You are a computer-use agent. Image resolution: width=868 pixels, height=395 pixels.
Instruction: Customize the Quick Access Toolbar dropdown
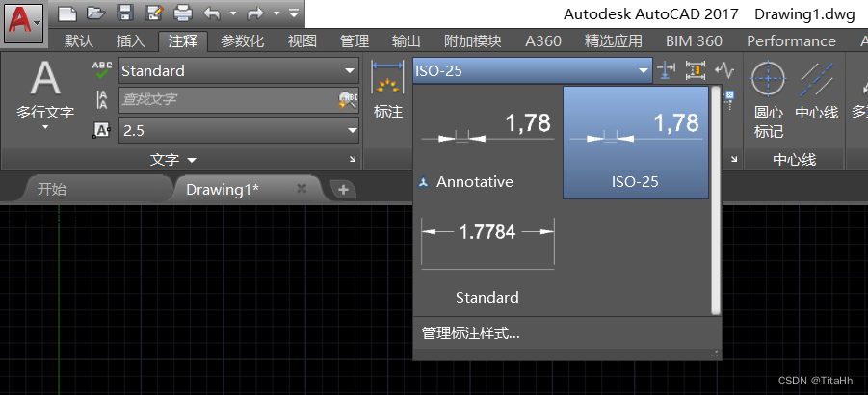pyautogui.click(x=294, y=13)
